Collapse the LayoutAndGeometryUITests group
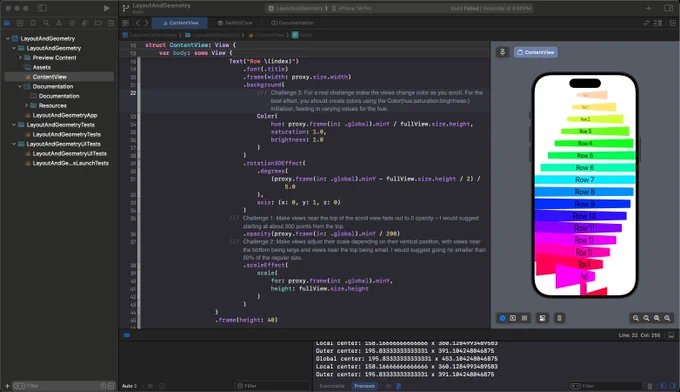Screen dimensions: 680x392 click(14, 144)
